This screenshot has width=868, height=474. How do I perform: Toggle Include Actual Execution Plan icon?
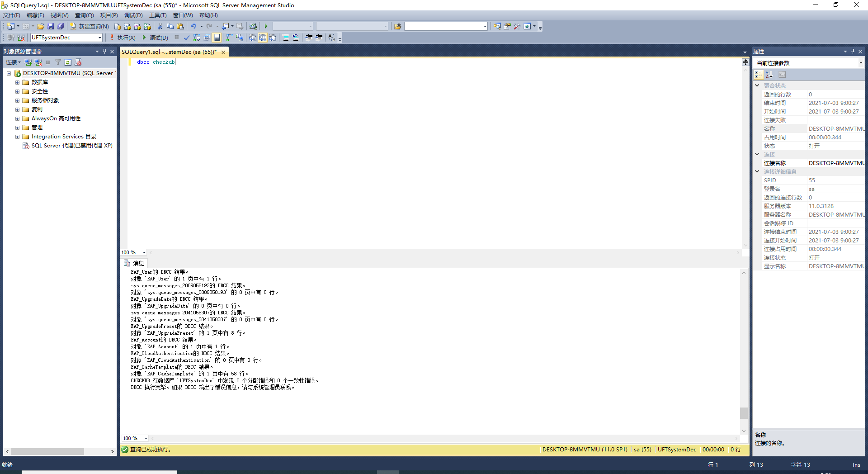tap(230, 38)
